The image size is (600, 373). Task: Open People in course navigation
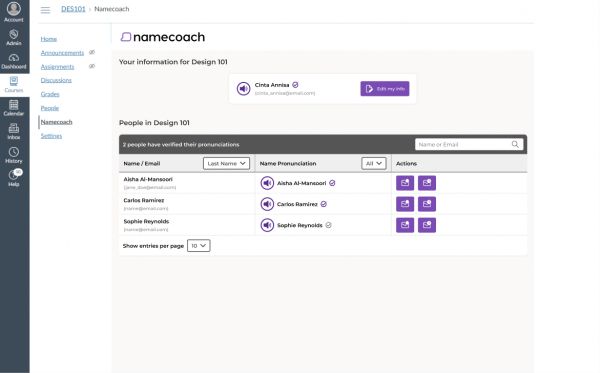pyautogui.click(x=50, y=108)
